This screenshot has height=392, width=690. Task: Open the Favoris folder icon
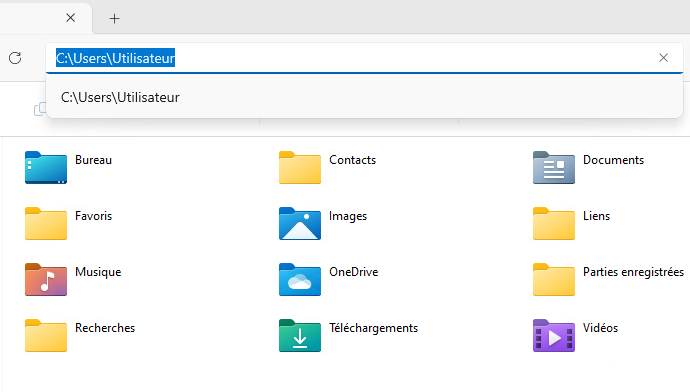46,223
